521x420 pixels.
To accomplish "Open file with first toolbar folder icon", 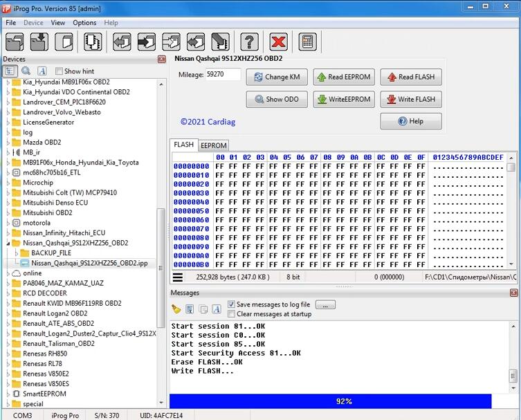I will (15, 42).
